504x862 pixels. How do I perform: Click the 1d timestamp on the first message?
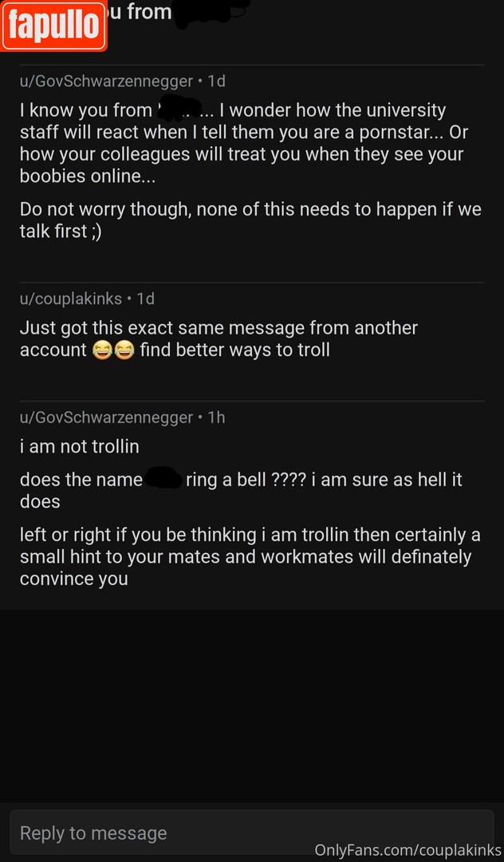[x=216, y=81]
